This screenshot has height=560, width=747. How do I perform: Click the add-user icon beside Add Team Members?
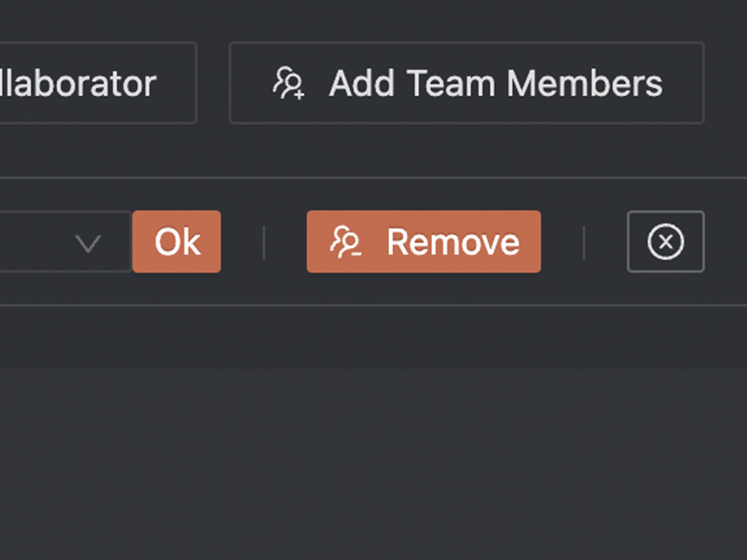pyautogui.click(x=289, y=83)
